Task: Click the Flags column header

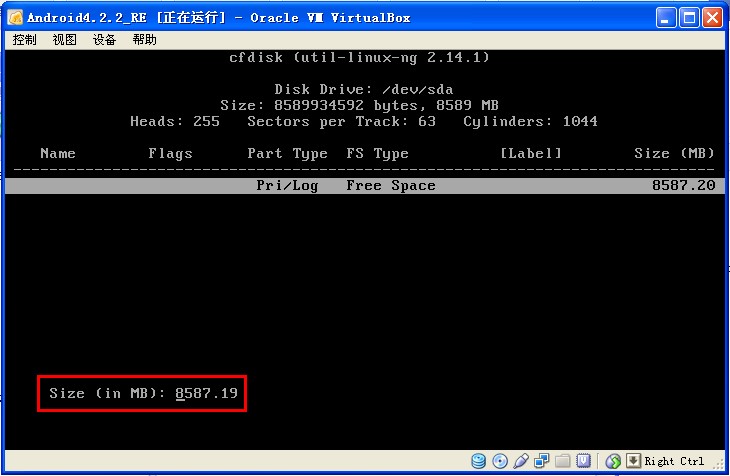Action: pyautogui.click(x=170, y=153)
